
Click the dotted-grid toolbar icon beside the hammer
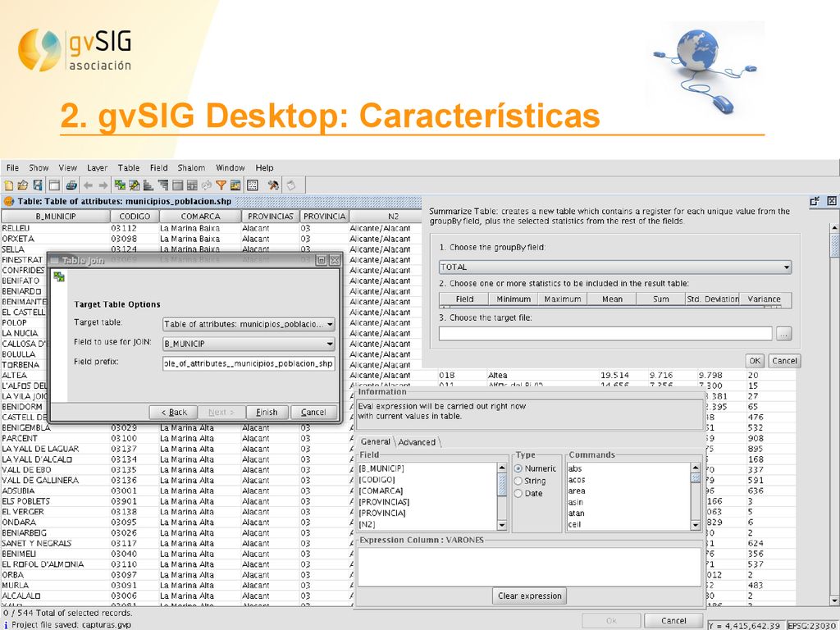[x=253, y=185]
